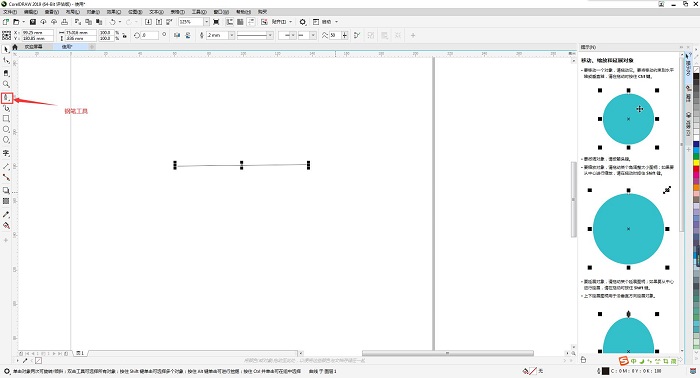The width and height of the screenshot is (700, 378).
Task: Select the Connector tool
Action: tap(6, 178)
